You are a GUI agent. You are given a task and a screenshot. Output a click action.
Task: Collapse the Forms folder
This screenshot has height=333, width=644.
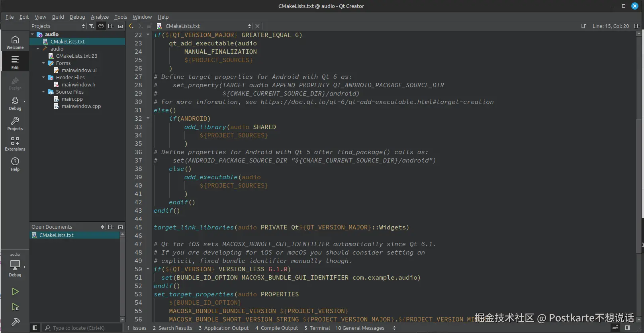(x=43, y=63)
